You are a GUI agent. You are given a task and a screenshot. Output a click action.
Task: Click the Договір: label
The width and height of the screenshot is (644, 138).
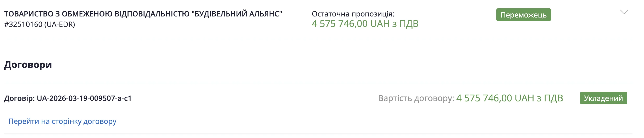pos(19,98)
